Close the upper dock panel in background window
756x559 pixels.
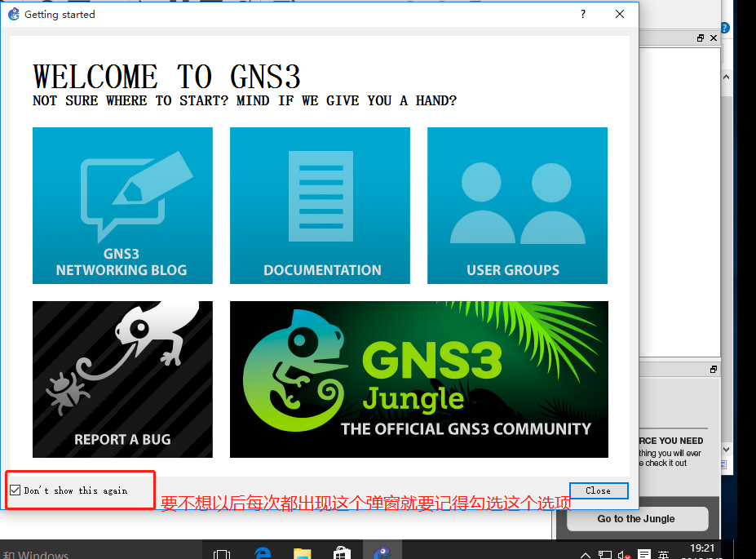click(x=714, y=38)
